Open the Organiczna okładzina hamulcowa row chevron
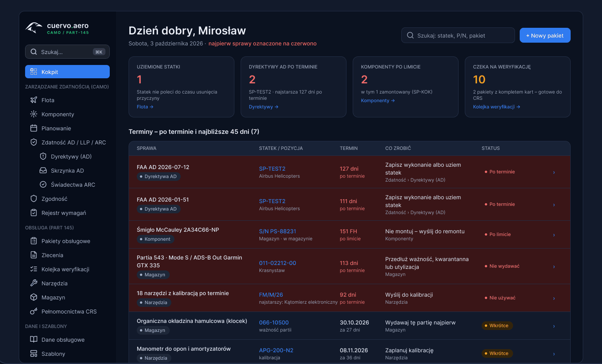Image resolution: width=602 pixels, height=364 pixels. click(554, 326)
